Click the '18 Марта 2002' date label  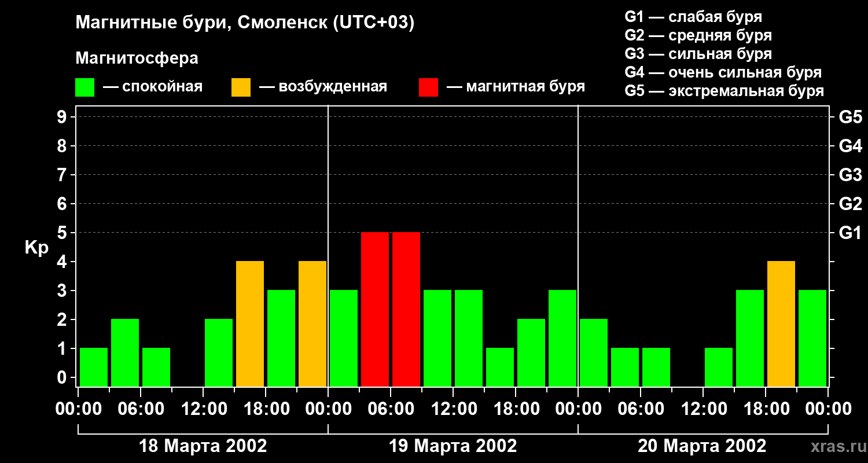tap(203, 446)
